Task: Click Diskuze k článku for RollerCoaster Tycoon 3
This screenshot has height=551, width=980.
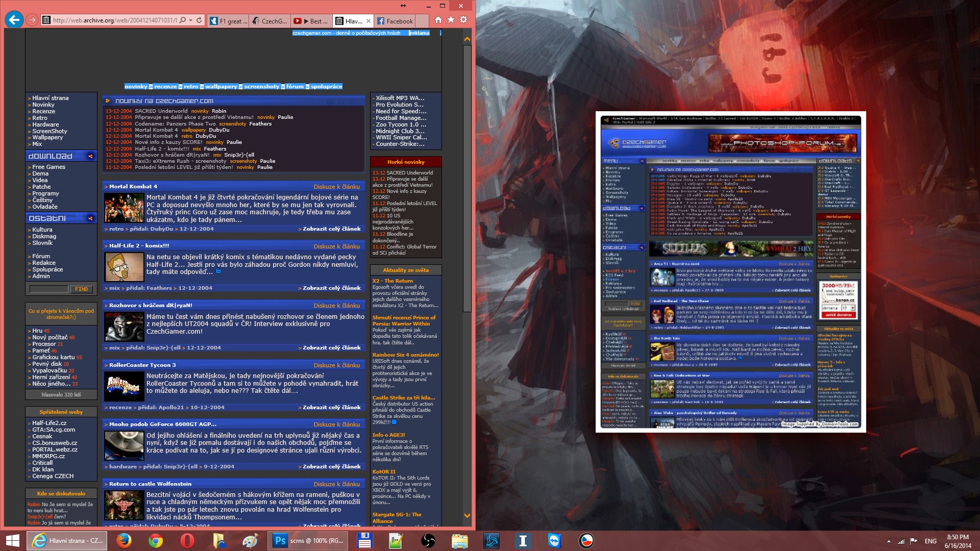Action: point(337,365)
